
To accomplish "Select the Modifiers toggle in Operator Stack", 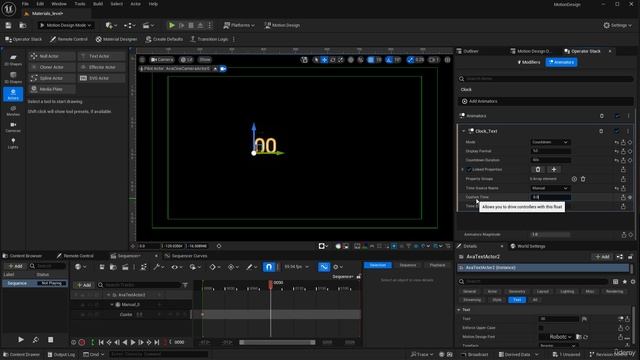I will [x=529, y=62].
